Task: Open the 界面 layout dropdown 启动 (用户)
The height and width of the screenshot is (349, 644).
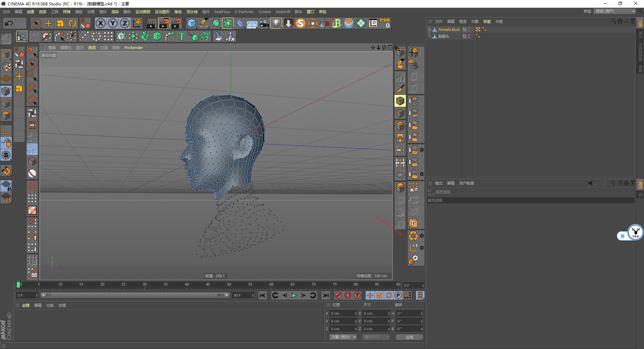Action: pyautogui.click(x=615, y=11)
